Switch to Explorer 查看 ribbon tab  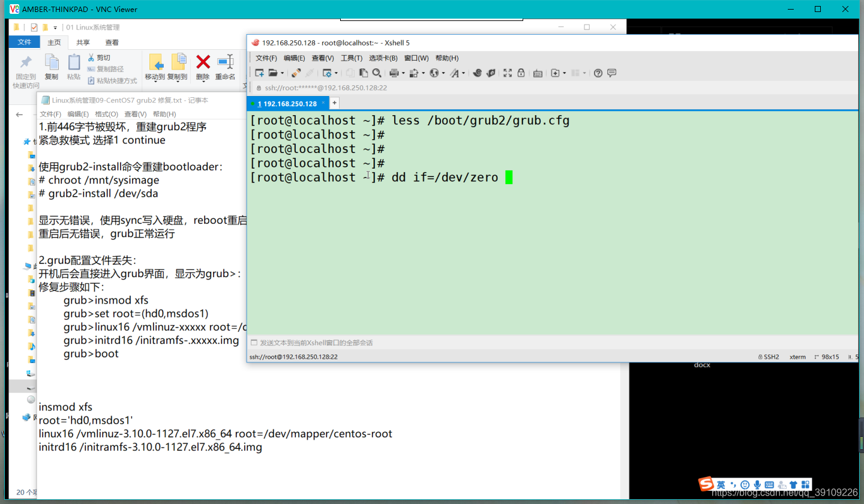[112, 42]
